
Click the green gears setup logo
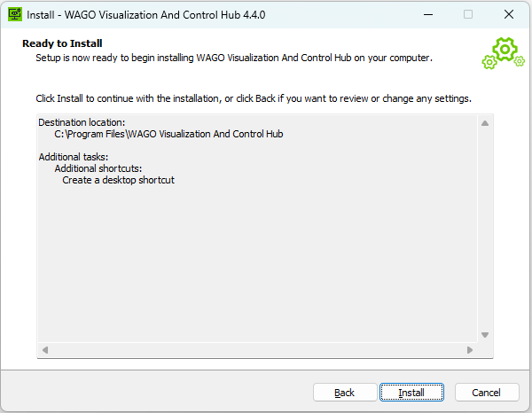tap(504, 52)
